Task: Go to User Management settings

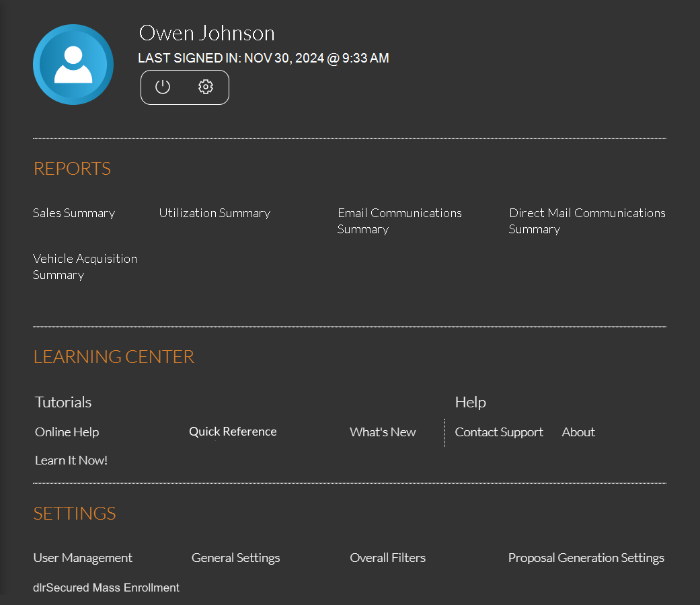Action: point(83,558)
